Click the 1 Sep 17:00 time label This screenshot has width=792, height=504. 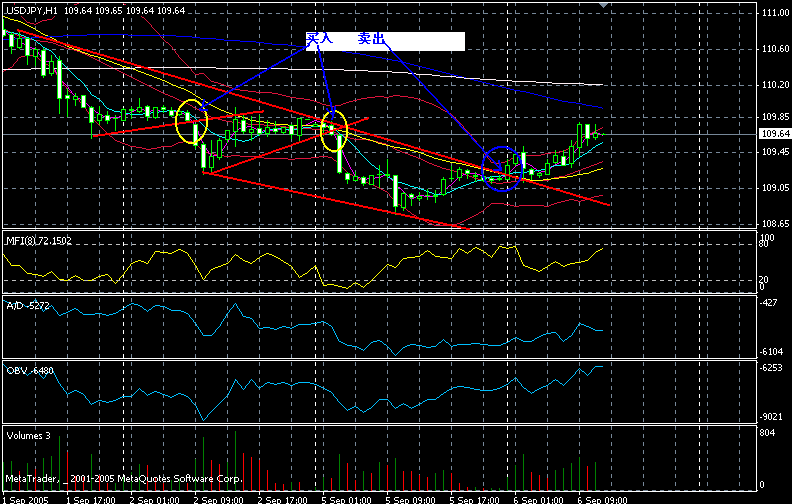(91, 500)
